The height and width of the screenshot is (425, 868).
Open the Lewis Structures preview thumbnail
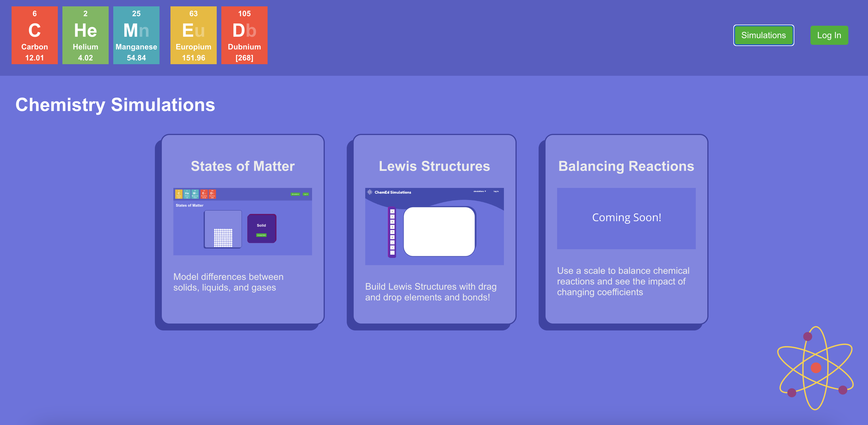click(434, 226)
